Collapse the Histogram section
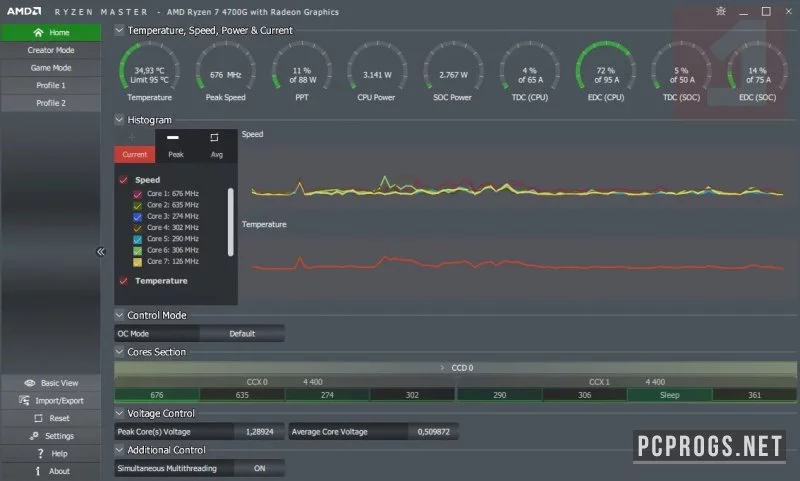Viewport: 800px width, 481px height. click(x=119, y=120)
